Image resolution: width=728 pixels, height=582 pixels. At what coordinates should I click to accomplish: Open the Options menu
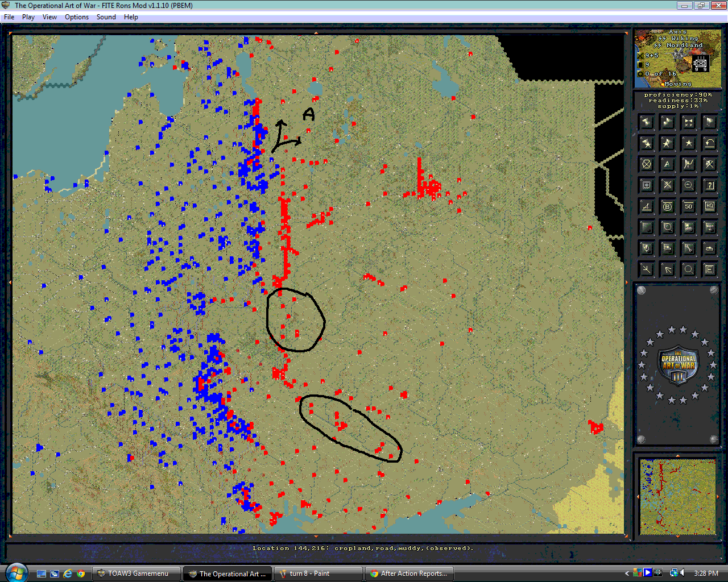77,17
